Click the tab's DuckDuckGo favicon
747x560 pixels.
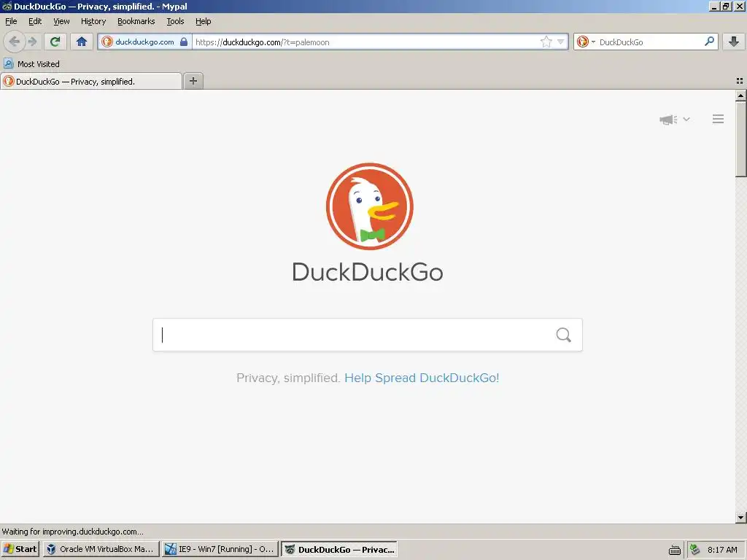pos(9,82)
